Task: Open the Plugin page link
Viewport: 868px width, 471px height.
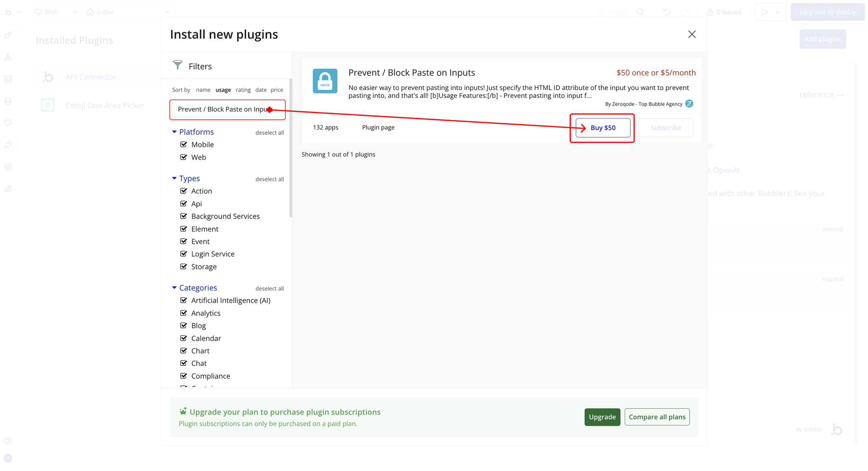Action: click(x=378, y=127)
